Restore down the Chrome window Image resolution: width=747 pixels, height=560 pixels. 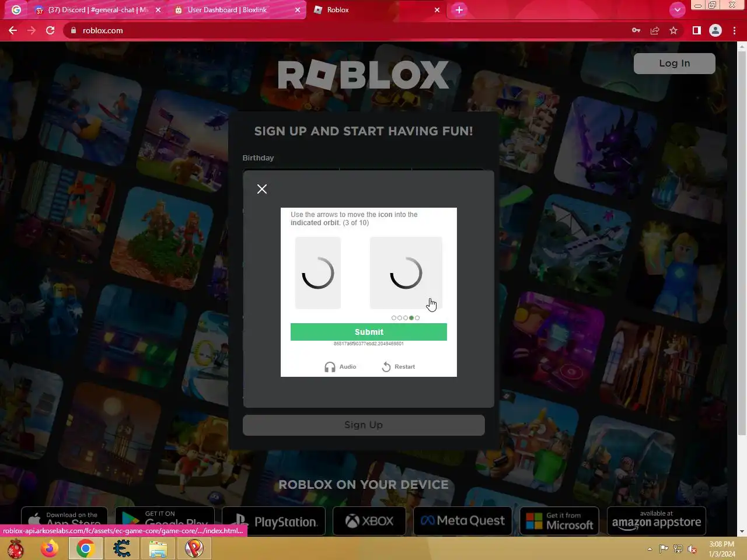[x=713, y=5]
